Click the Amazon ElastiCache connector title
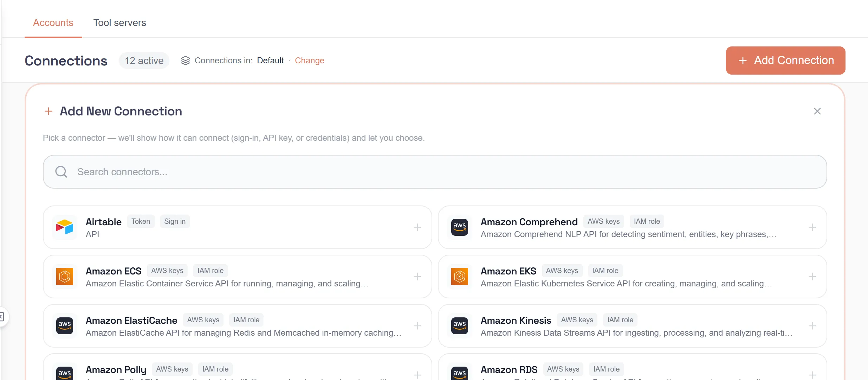This screenshot has height=380, width=868. [x=131, y=320]
